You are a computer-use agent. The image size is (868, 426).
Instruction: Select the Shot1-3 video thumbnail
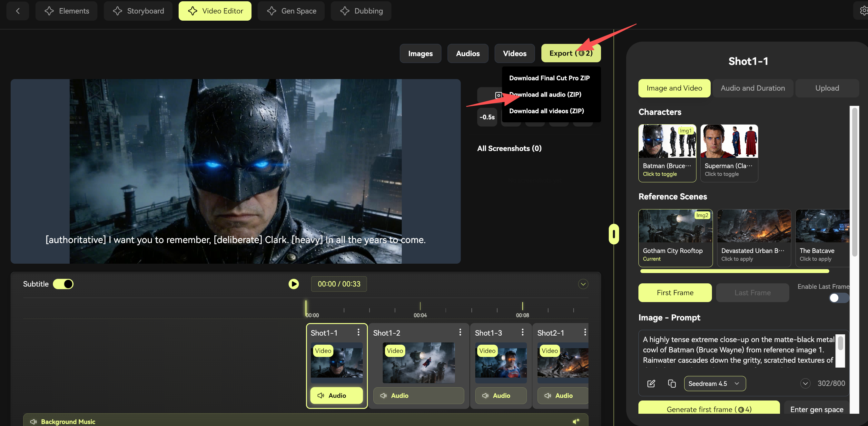click(501, 363)
